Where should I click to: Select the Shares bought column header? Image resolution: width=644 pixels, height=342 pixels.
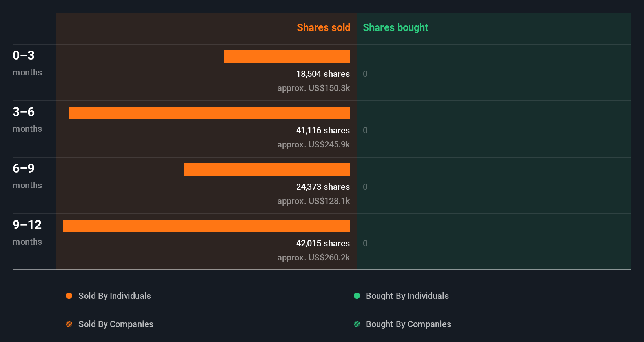pyautogui.click(x=395, y=27)
